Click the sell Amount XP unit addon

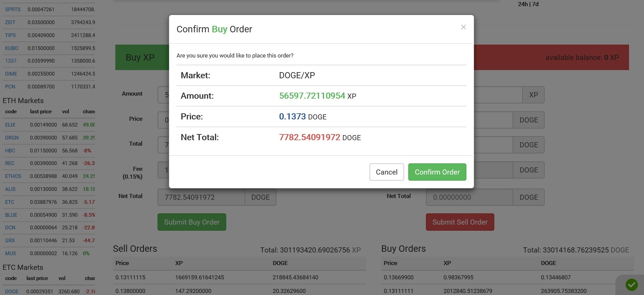[x=533, y=95]
